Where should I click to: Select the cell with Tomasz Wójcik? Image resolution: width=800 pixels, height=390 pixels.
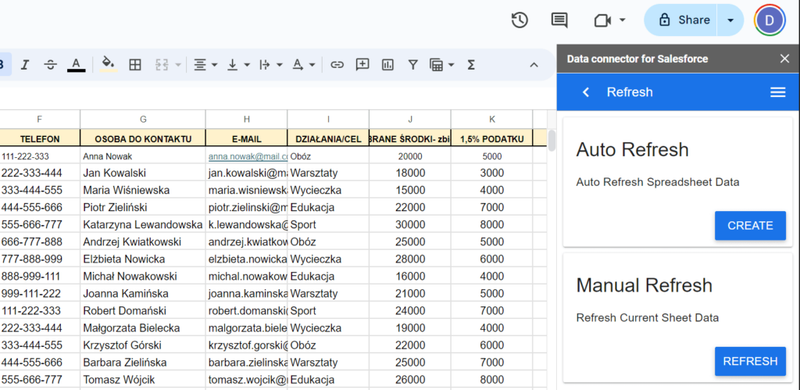143,380
